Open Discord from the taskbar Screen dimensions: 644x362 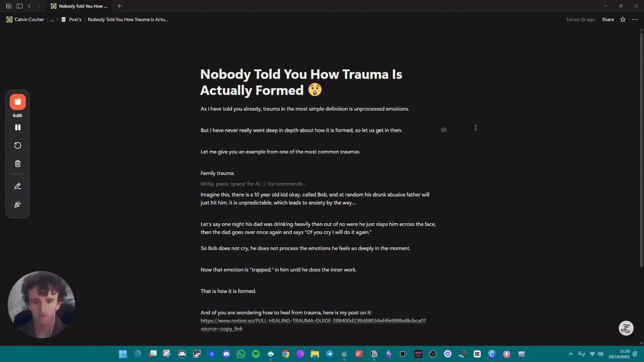(x=226, y=354)
